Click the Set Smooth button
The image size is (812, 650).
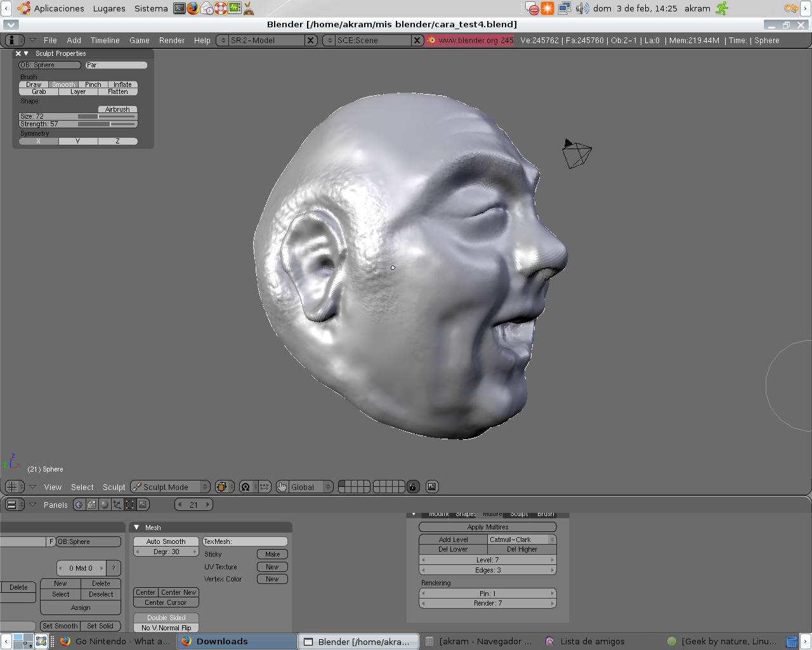click(x=60, y=626)
